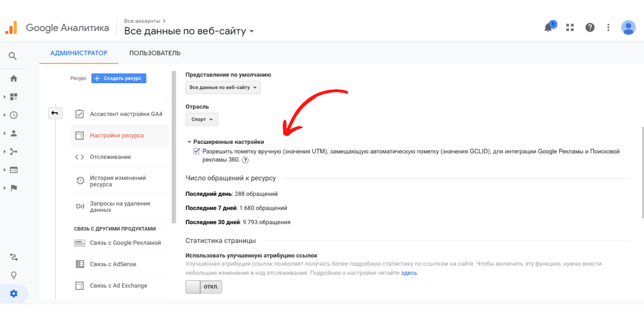This screenshot has width=644, height=322.
Task: Click the Discover lightbulb icon
Action: (14, 275)
